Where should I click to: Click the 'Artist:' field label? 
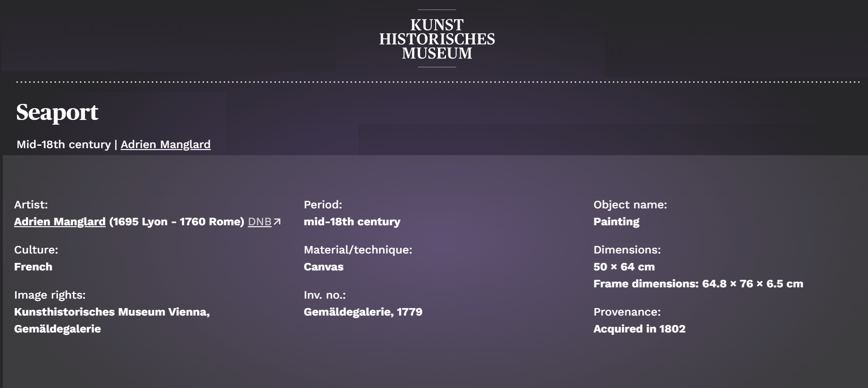point(31,205)
